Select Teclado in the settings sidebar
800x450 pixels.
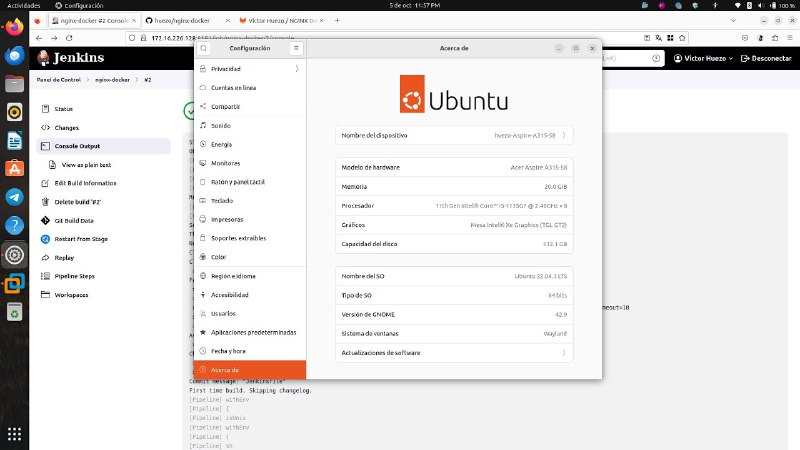[x=250, y=201]
